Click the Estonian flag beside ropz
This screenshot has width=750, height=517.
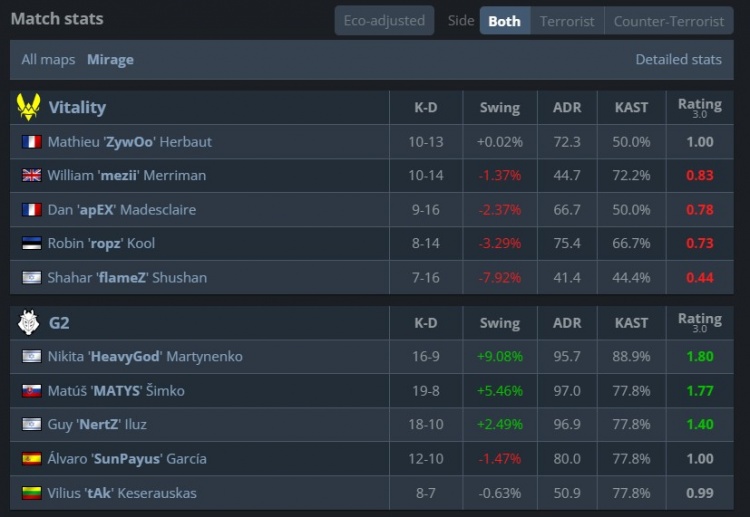(31, 243)
